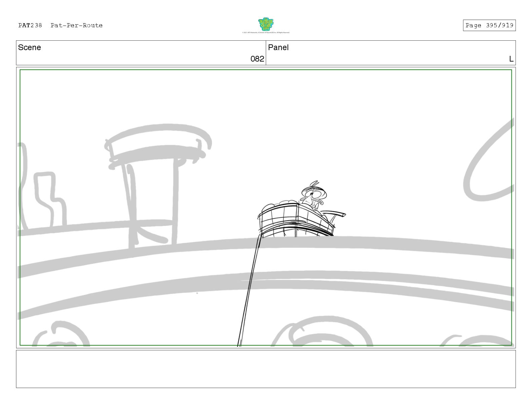Click the 'Page 395/919' page indicator
This screenshot has width=532, height=412.
(489, 25)
